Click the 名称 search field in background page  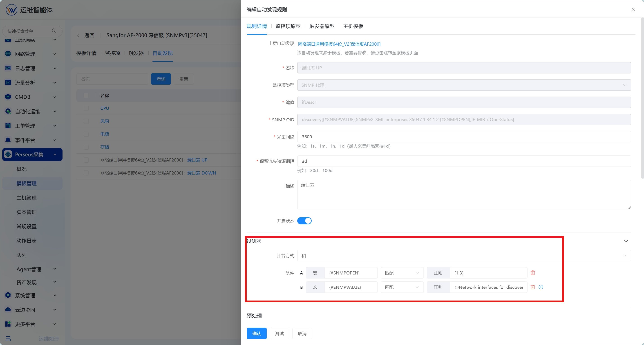click(x=112, y=79)
